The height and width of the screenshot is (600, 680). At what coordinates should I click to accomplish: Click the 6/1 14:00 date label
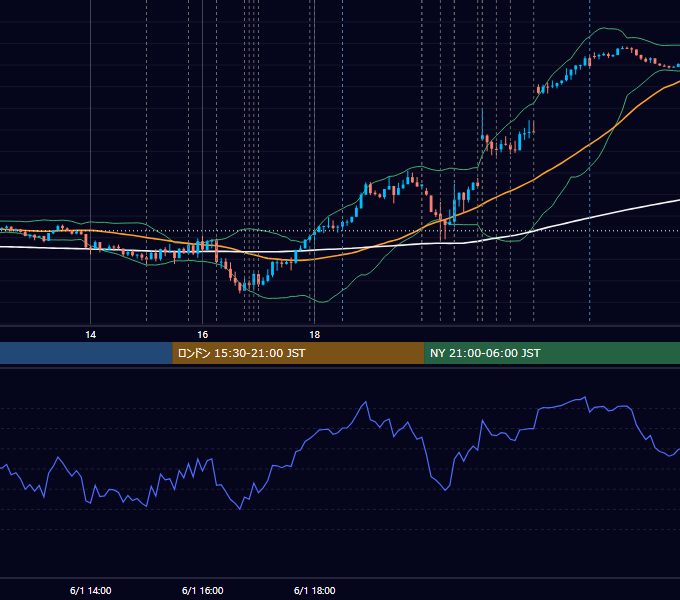click(x=90, y=590)
